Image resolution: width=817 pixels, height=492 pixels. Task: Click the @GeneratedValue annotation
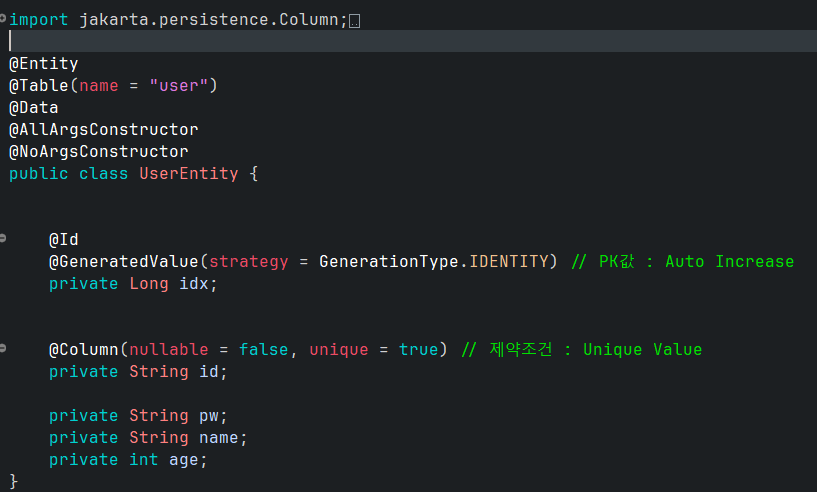click(x=123, y=262)
